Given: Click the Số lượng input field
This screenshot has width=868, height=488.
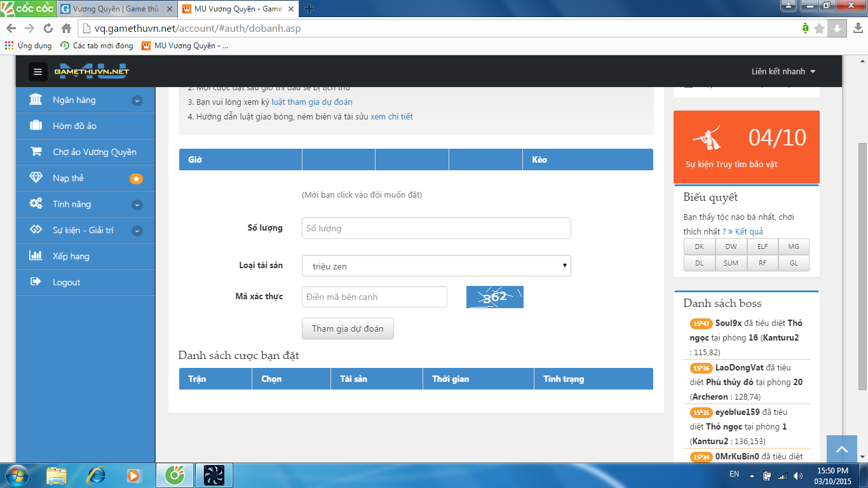Looking at the screenshot, I should pyautogui.click(x=436, y=228).
